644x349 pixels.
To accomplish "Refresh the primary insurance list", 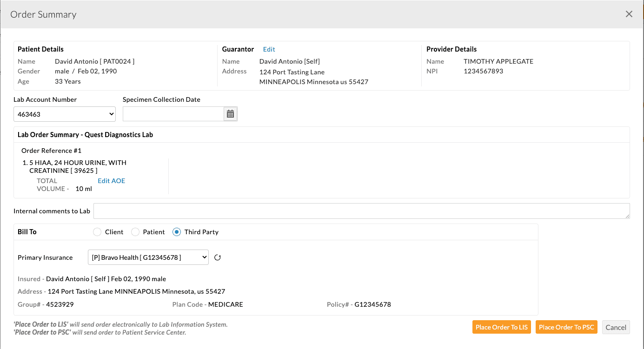I will [x=217, y=257].
